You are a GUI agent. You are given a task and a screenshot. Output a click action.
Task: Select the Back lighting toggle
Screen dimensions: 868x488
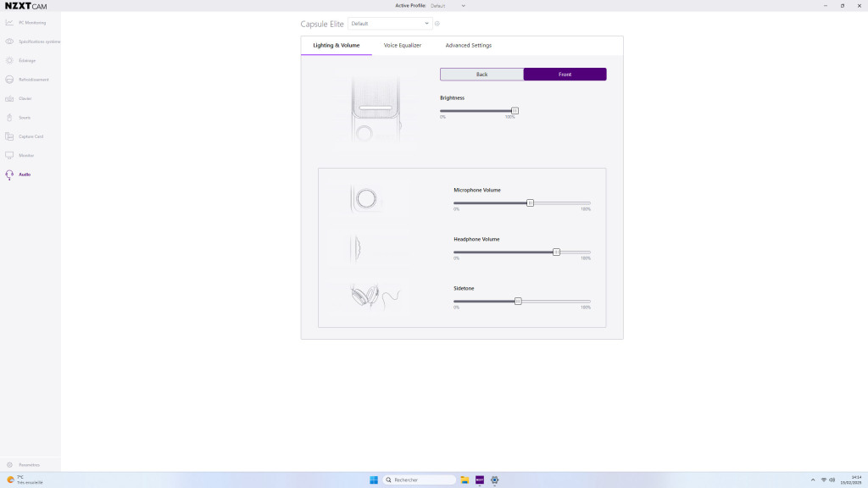coord(481,75)
